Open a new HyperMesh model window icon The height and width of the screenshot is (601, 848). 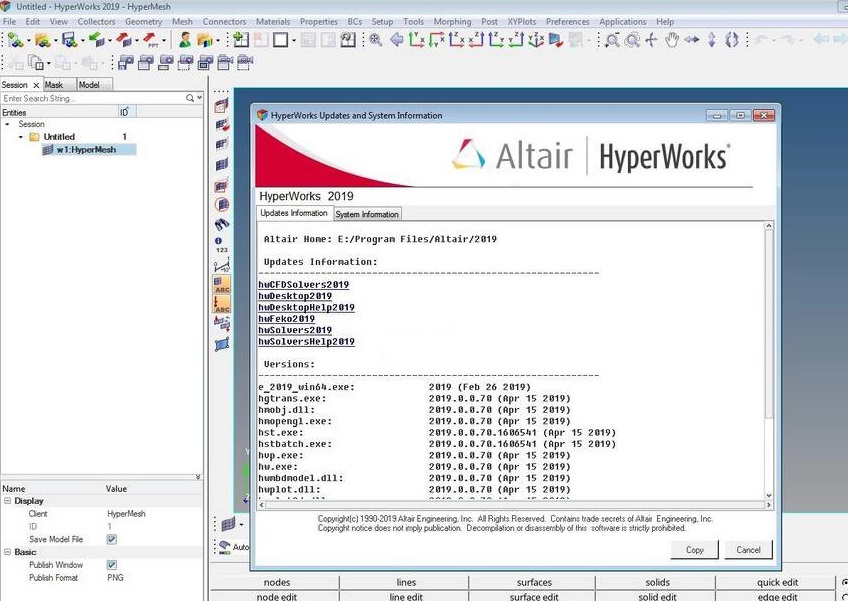point(239,40)
